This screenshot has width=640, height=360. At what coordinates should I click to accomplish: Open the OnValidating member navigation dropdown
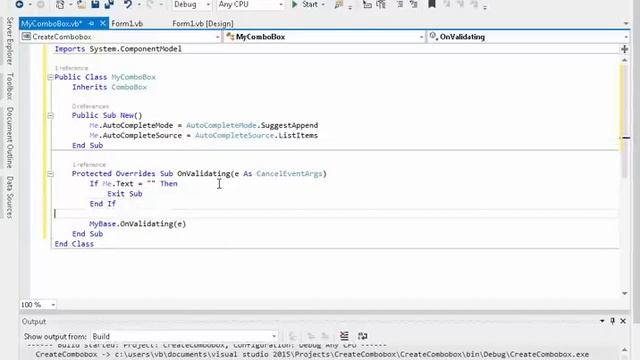point(529,37)
